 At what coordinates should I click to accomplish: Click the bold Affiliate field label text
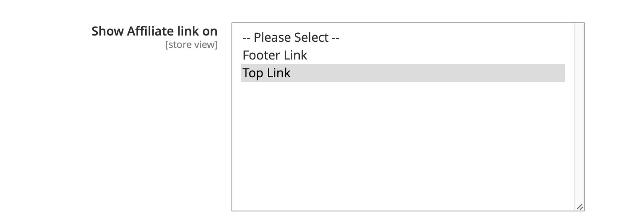tap(155, 31)
